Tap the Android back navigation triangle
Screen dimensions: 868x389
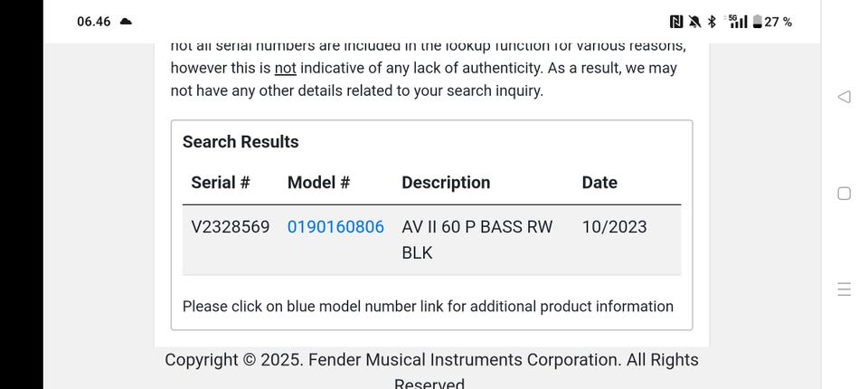[844, 97]
